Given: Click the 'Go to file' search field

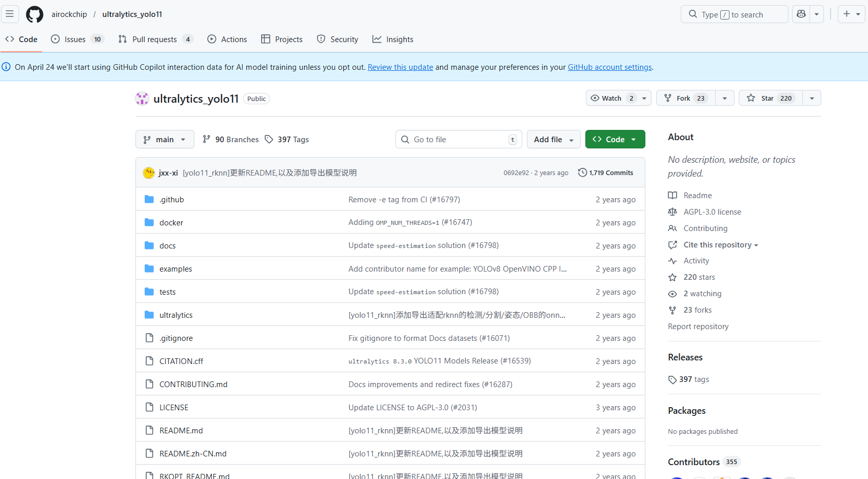Looking at the screenshot, I should pyautogui.click(x=459, y=139).
